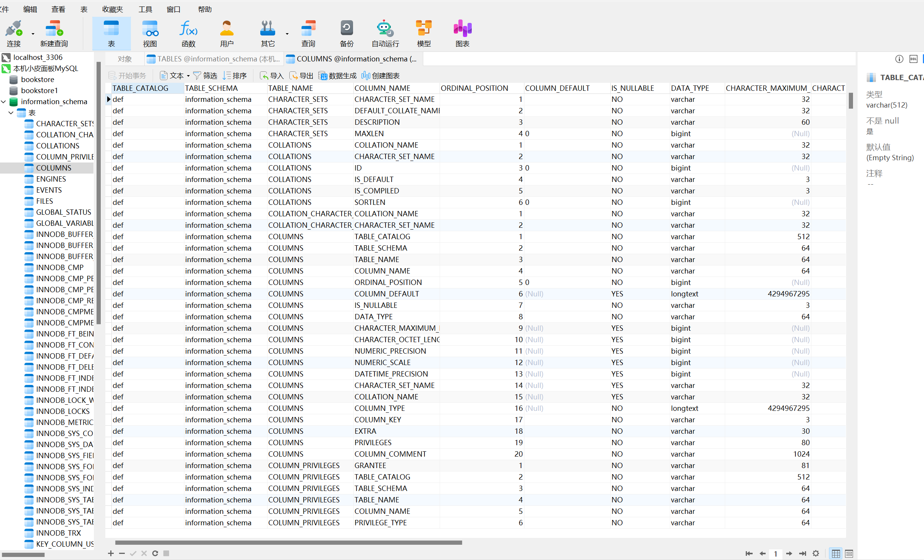Viewport: 924px width, 560px height.
Task: Switch to the 对象 Objects tab
Action: click(x=125, y=59)
